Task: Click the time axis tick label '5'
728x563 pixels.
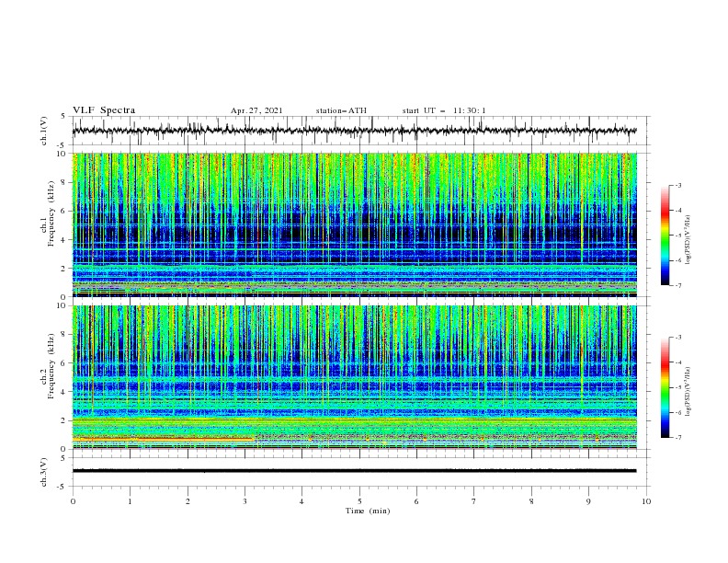Action: (359, 501)
